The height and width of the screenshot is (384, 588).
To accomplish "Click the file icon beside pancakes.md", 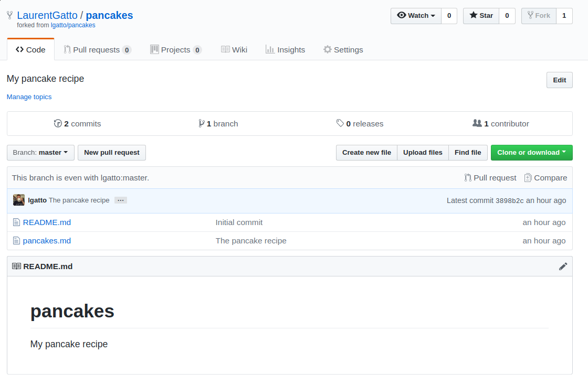I will point(17,240).
